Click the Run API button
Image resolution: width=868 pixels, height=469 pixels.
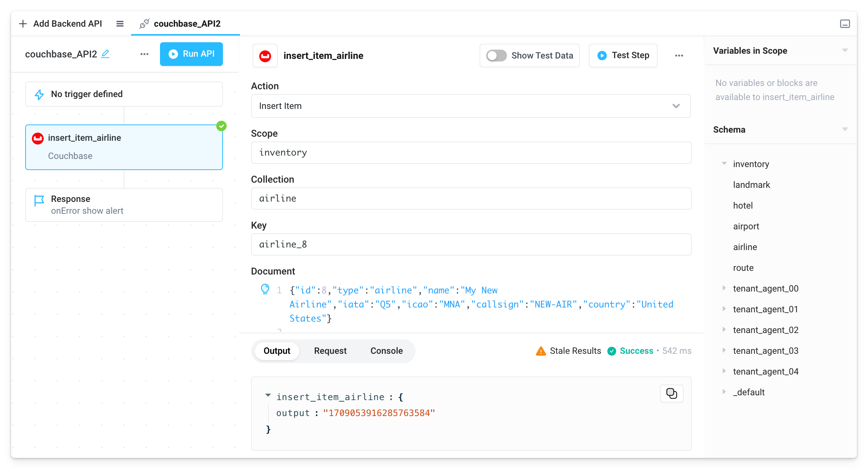[191, 54]
